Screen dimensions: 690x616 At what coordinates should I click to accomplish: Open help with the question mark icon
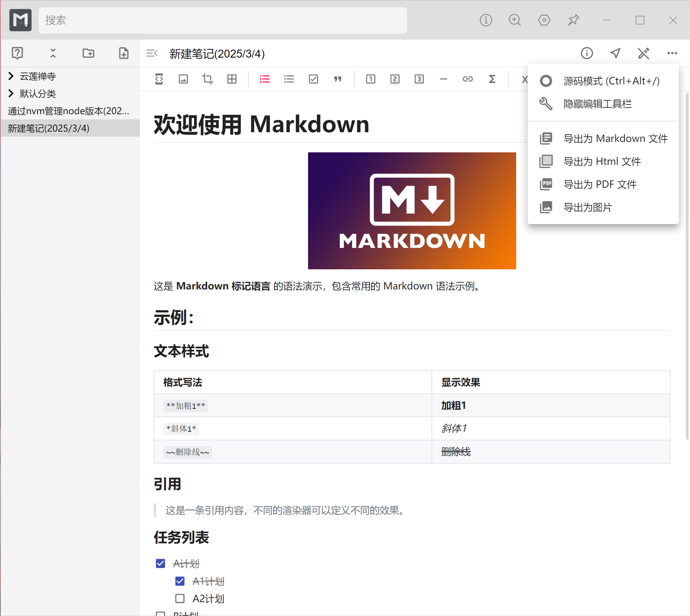tap(17, 53)
